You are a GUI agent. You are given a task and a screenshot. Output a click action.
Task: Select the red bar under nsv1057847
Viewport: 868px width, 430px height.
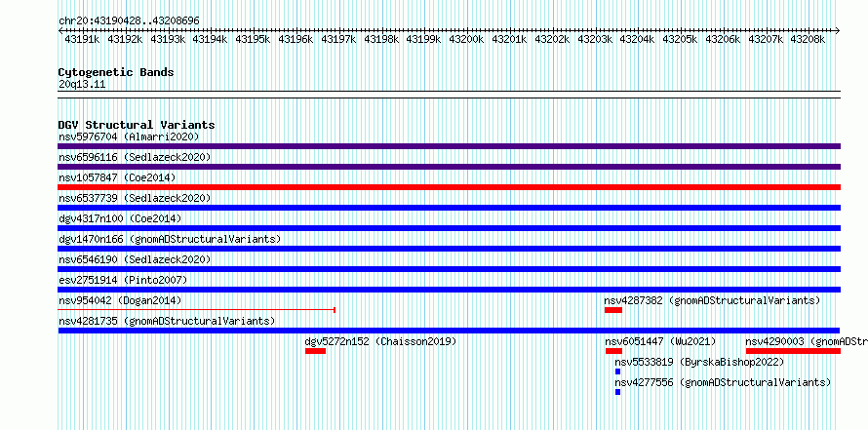(x=449, y=187)
